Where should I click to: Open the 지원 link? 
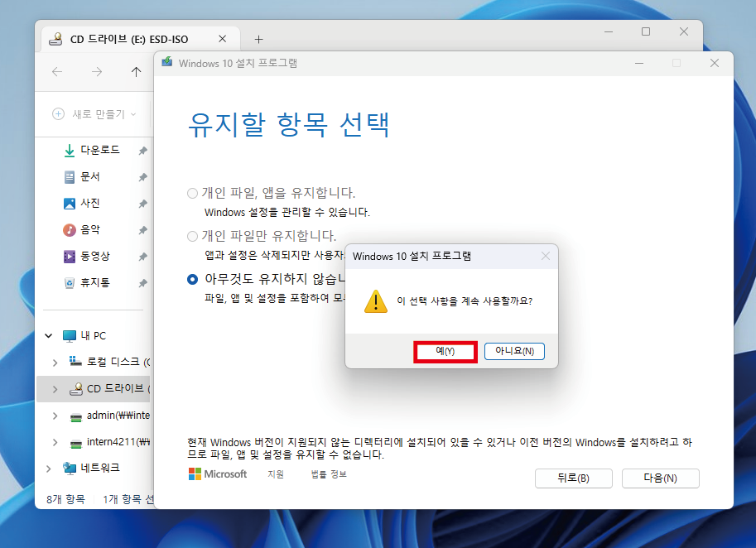click(276, 474)
